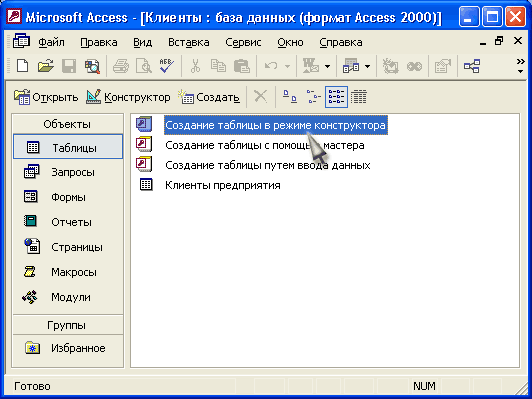This screenshot has width=532, height=399.
Task: Expand the Office Links dropdown arrow
Action: (327, 66)
